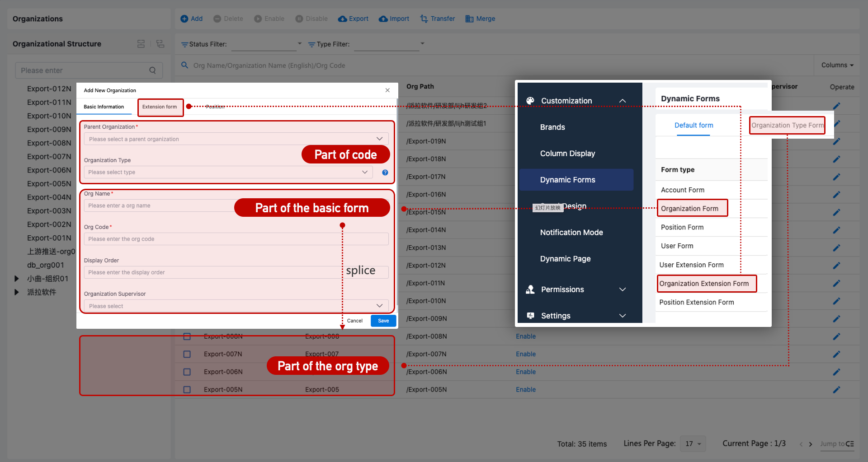Select the Add organization icon

184,19
